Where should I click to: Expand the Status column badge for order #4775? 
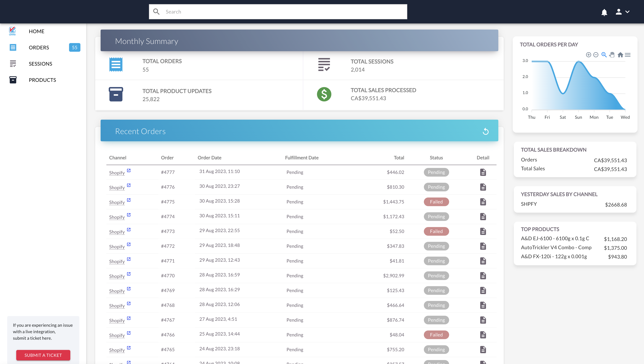pos(436,202)
